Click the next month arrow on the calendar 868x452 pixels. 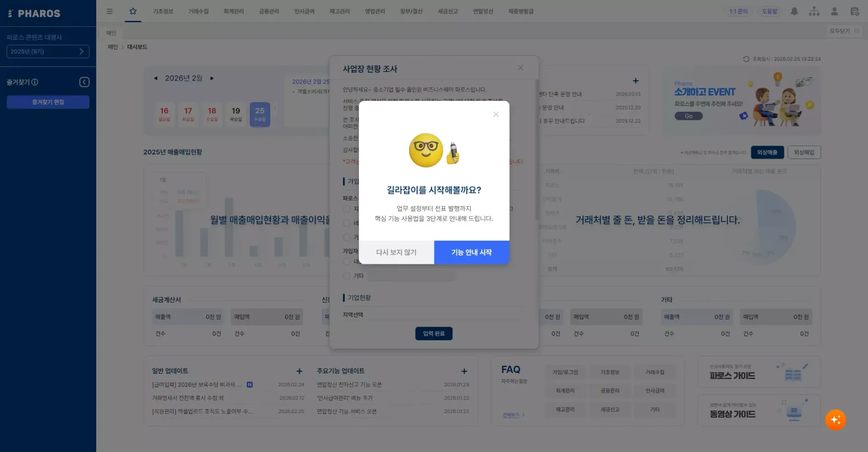[212, 78]
